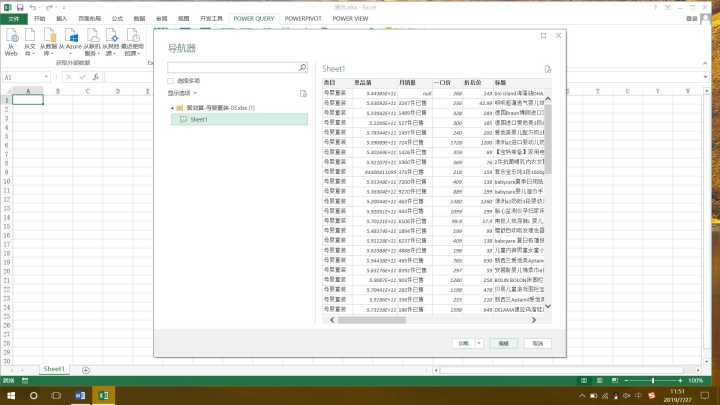
Task: Open the Load button dropdown arrow
Action: 478,342
